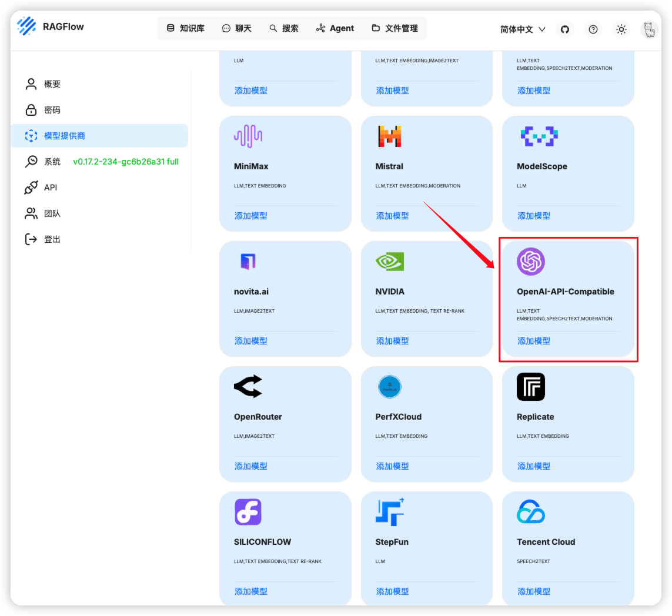The image size is (672, 616).
Task: Click 添加模型 on the novita.ai card
Action: (x=250, y=341)
